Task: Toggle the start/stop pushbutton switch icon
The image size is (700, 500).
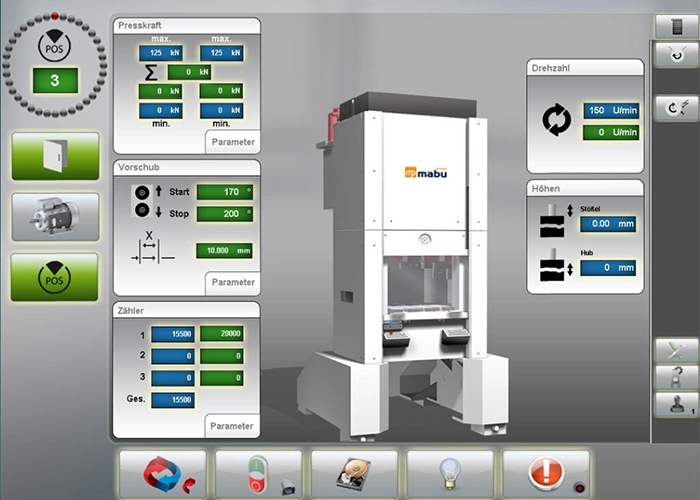Action: pos(259,475)
